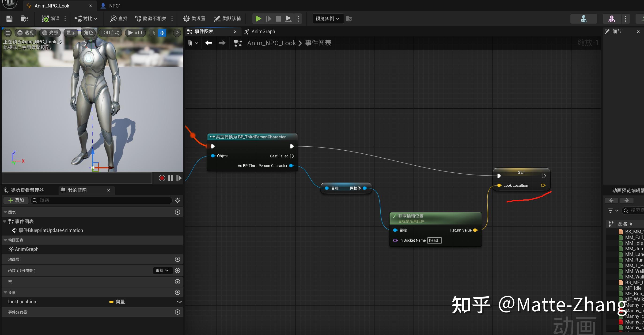The height and width of the screenshot is (335, 644).
Task: Open the 查找 (Find) tool
Action: coord(118,19)
